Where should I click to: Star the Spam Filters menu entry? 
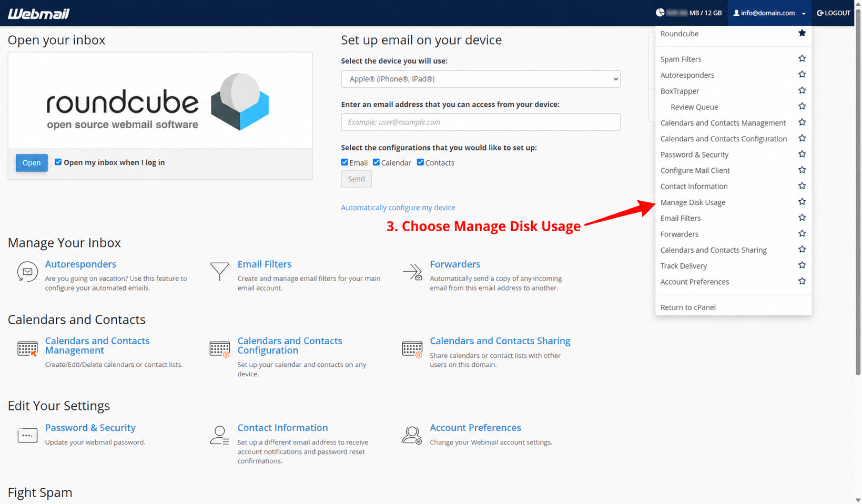(x=802, y=58)
